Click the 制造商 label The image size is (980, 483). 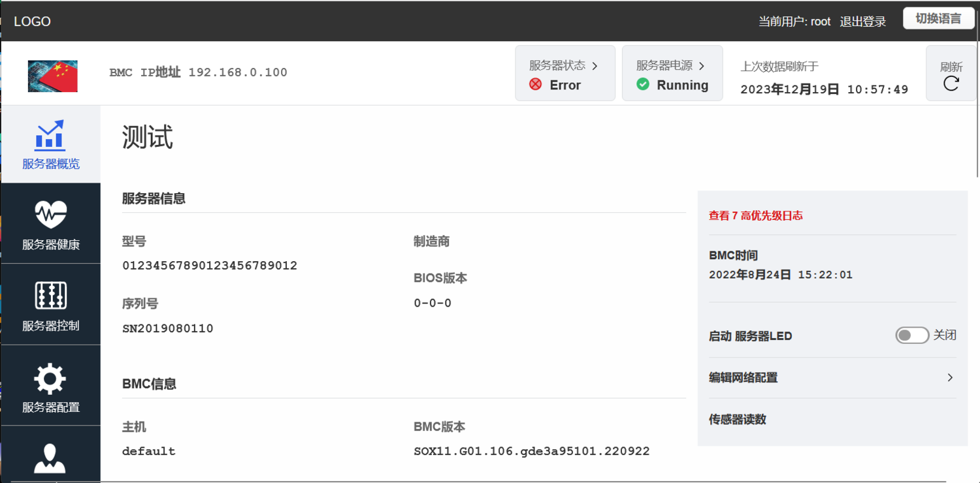[431, 241]
